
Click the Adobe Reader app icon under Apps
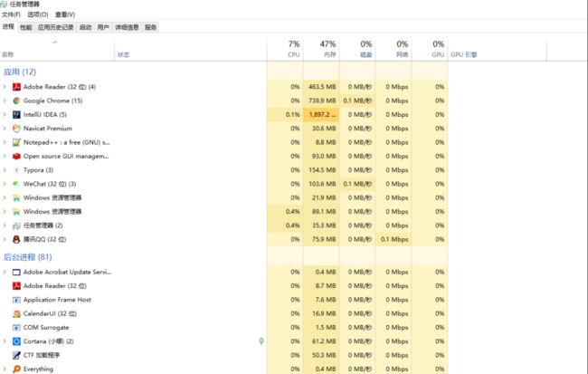point(16,87)
